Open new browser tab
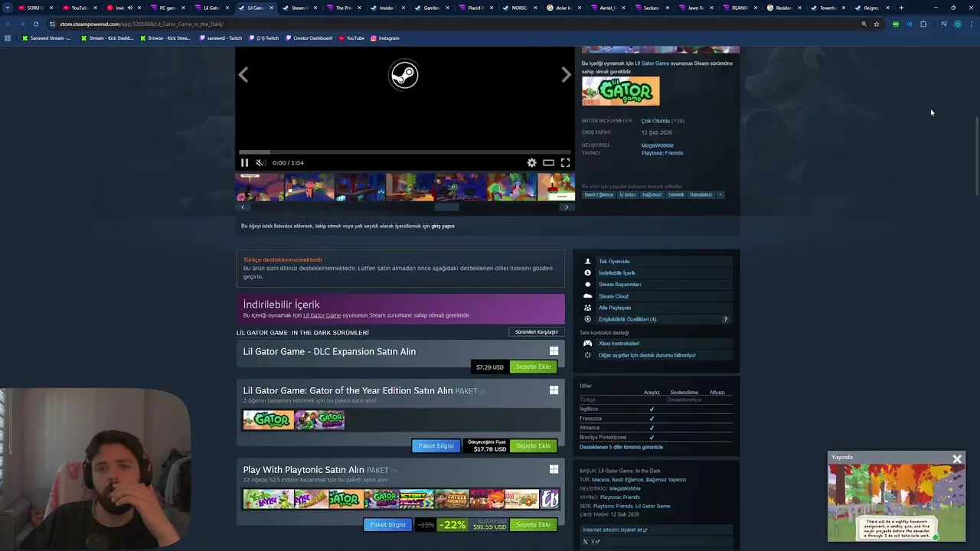 (901, 8)
